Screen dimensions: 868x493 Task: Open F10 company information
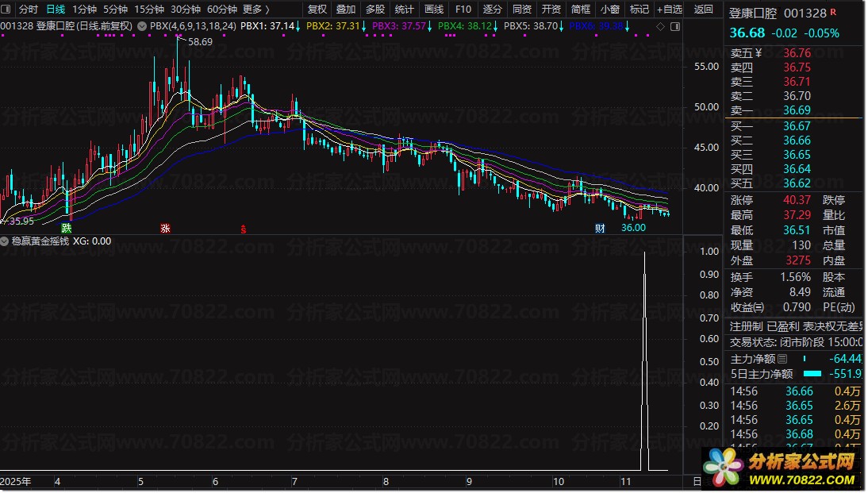[463, 9]
